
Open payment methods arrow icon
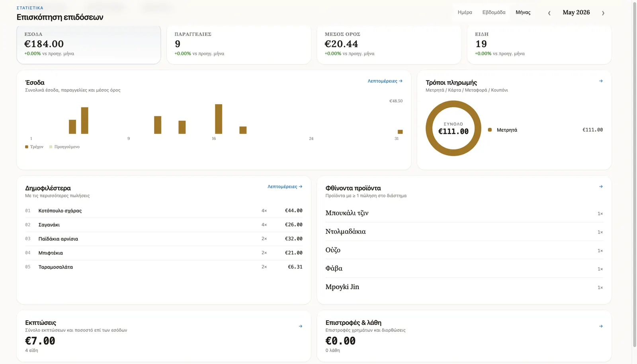click(601, 81)
